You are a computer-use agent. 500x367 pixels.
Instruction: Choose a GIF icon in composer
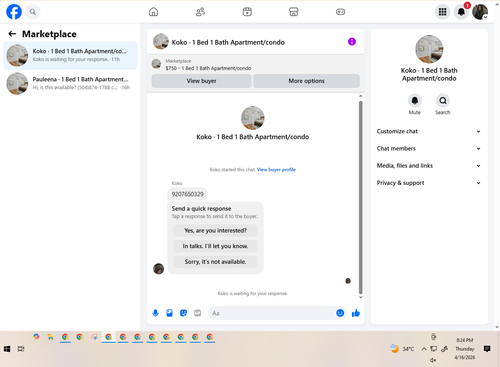198,313
